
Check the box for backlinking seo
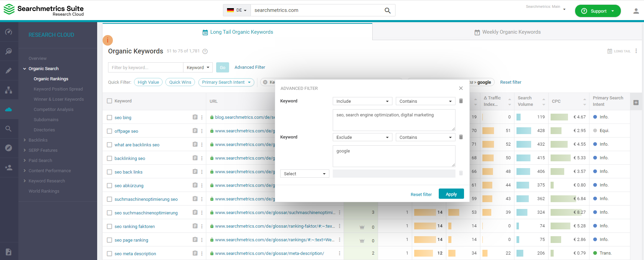pos(109,158)
